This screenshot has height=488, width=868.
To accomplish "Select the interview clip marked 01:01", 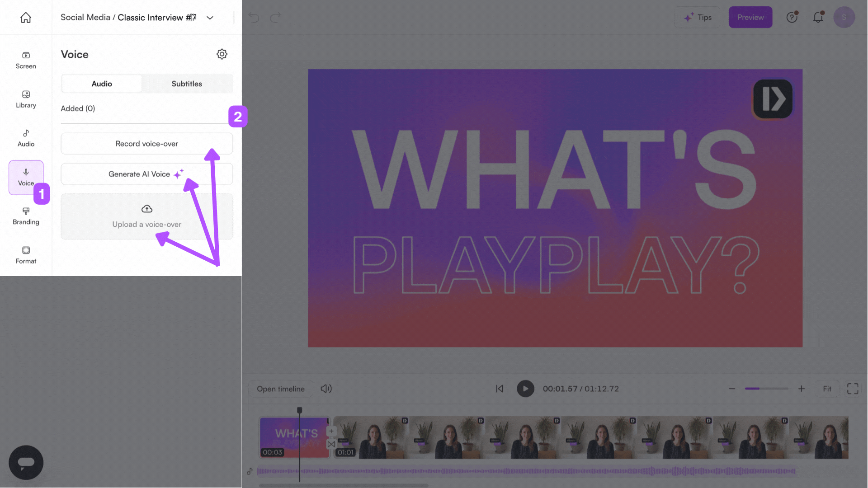I will pyautogui.click(x=591, y=437).
